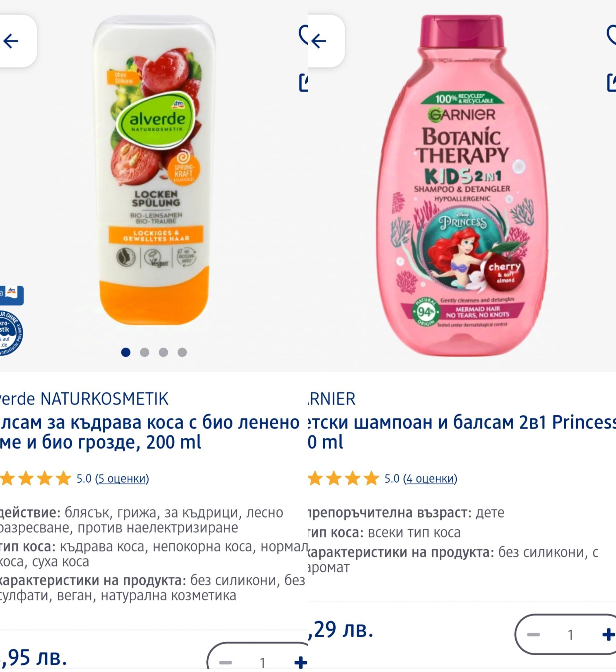Add alverde conditioner to favorites heart
Screen dimensions: 616x672
tap(303, 35)
